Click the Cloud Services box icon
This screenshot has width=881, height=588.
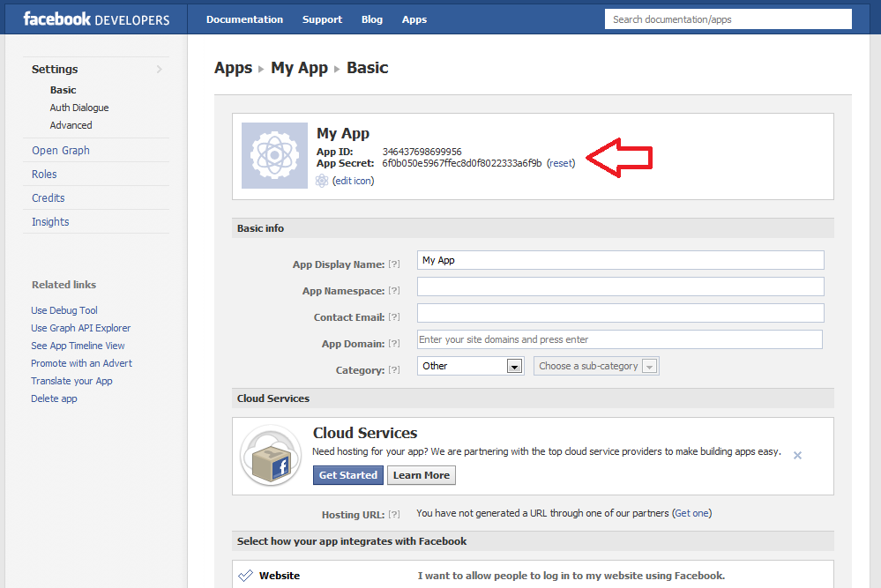(x=272, y=456)
